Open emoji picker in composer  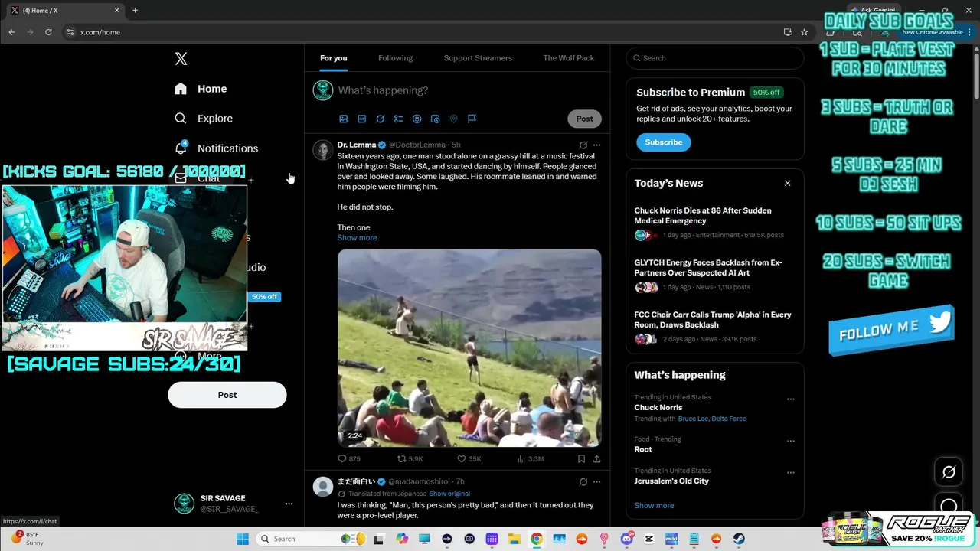point(417,119)
